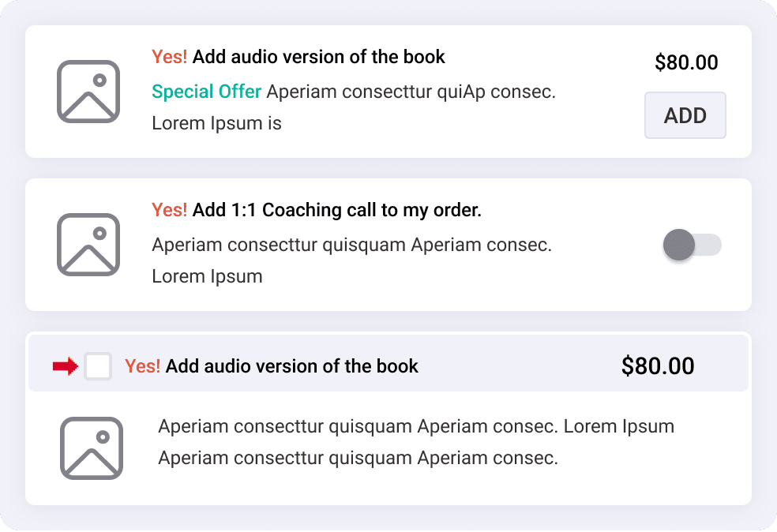
Task: Click the green Special Offer text
Action: coord(206,92)
